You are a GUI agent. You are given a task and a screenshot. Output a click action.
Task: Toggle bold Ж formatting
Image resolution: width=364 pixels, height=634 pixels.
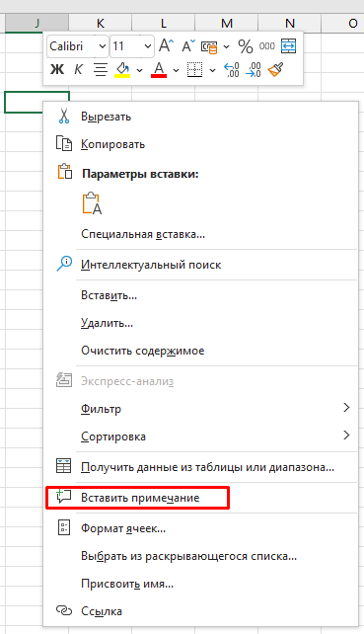(57, 69)
